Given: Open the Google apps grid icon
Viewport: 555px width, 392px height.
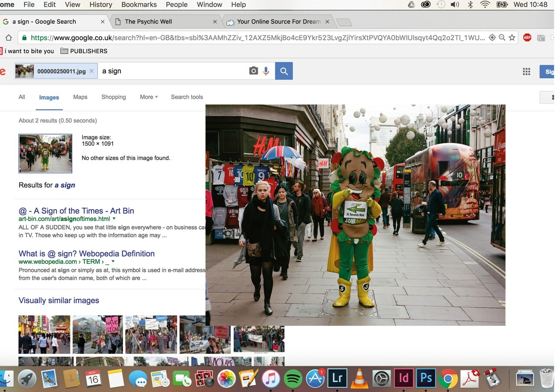Looking at the screenshot, I should [x=526, y=71].
